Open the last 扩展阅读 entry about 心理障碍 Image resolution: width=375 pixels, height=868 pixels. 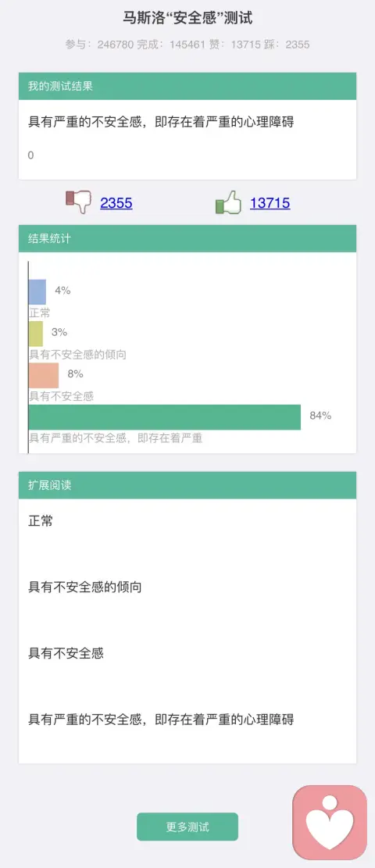[x=161, y=720]
